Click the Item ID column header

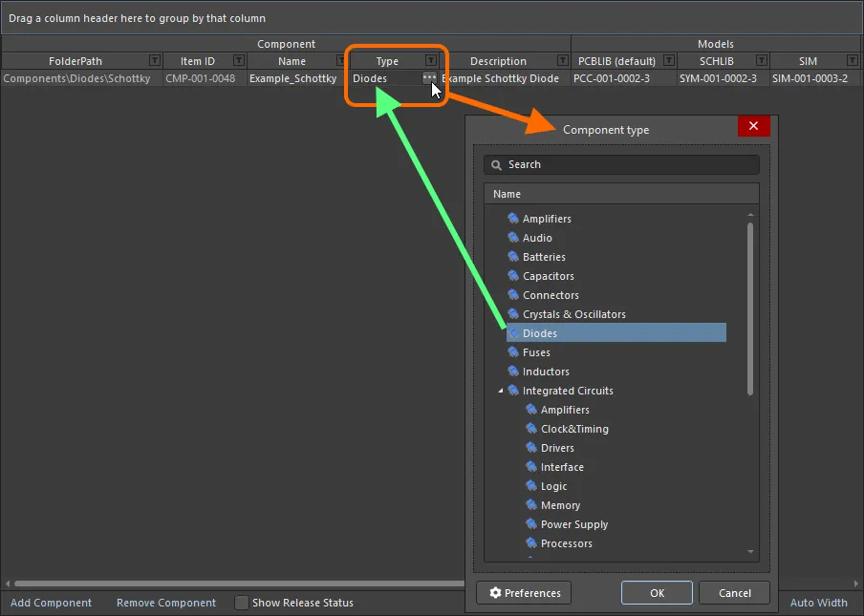coord(198,60)
